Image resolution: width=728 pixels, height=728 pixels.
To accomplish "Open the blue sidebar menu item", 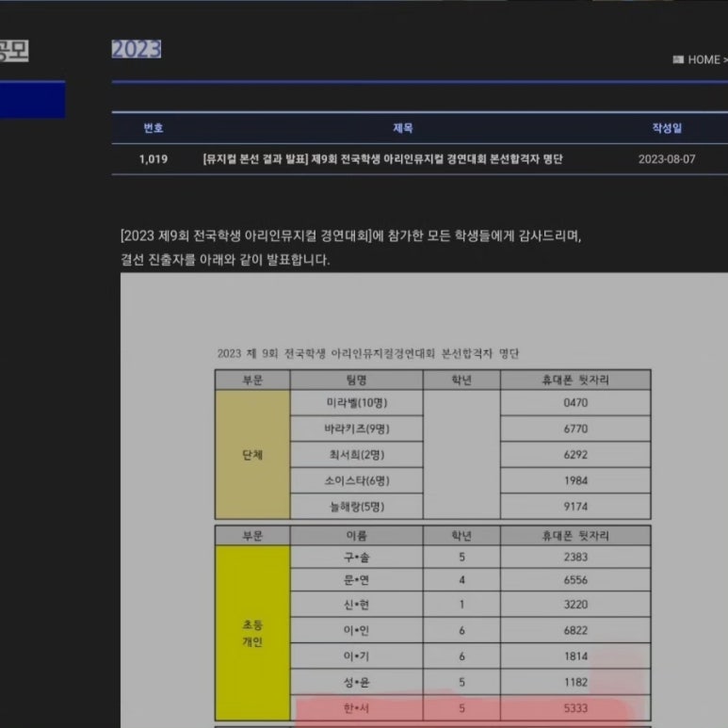I will (x=33, y=100).
